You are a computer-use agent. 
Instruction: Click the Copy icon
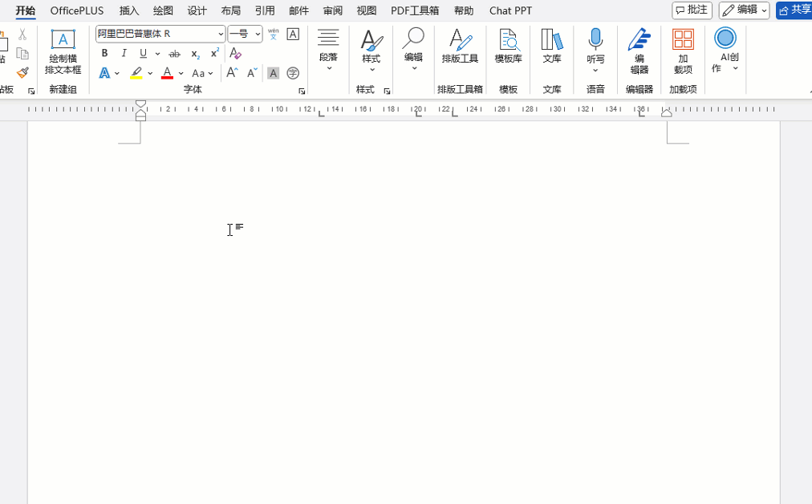pos(22,53)
